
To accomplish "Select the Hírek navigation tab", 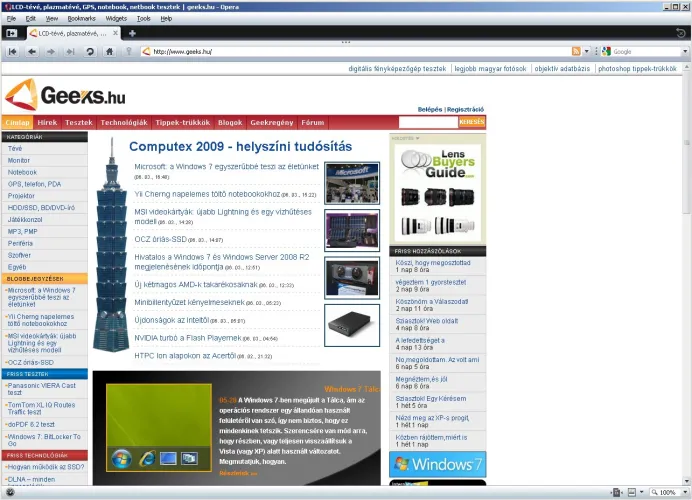I will (47, 122).
